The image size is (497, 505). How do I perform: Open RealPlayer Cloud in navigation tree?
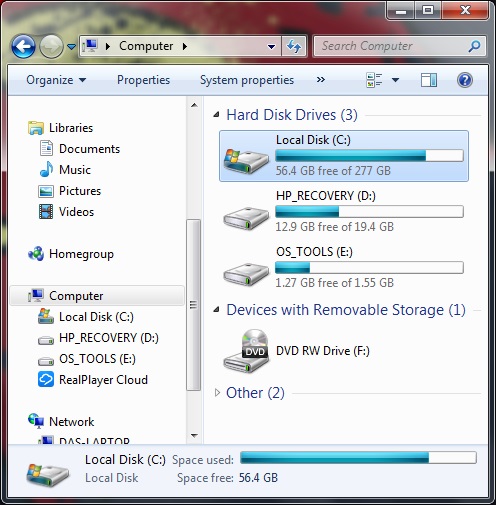click(103, 380)
